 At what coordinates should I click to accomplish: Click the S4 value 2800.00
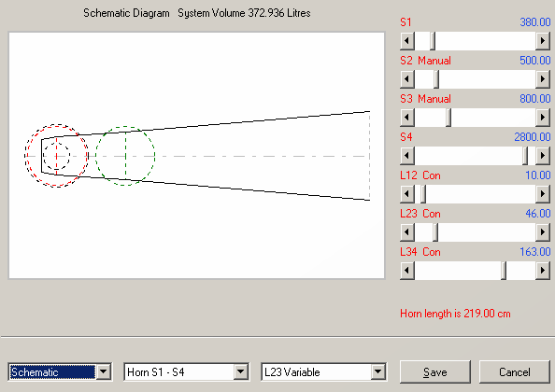pyautogui.click(x=533, y=137)
